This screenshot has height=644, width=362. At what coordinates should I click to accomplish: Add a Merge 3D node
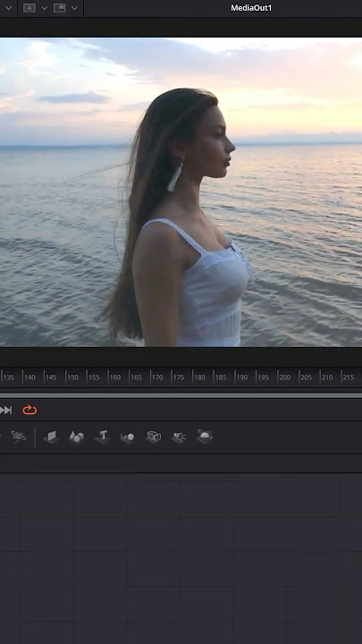(x=128, y=437)
